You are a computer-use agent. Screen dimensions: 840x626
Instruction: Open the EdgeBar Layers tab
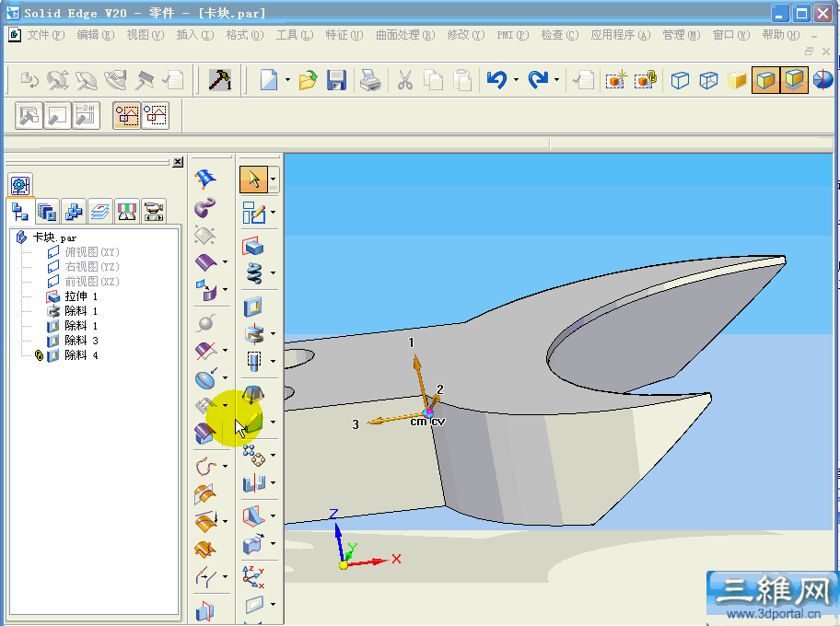point(100,212)
